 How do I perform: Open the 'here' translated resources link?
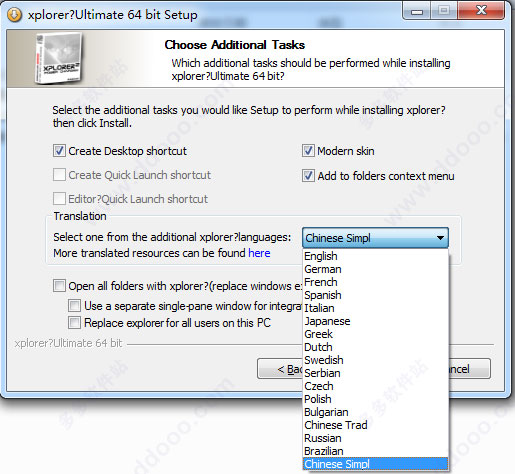pyautogui.click(x=259, y=253)
